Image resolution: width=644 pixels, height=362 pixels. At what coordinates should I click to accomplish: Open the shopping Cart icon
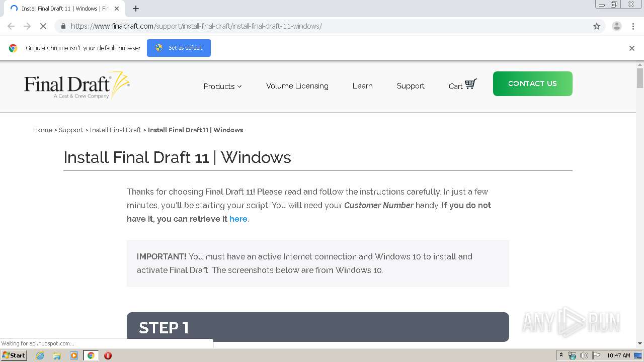pos(470,84)
